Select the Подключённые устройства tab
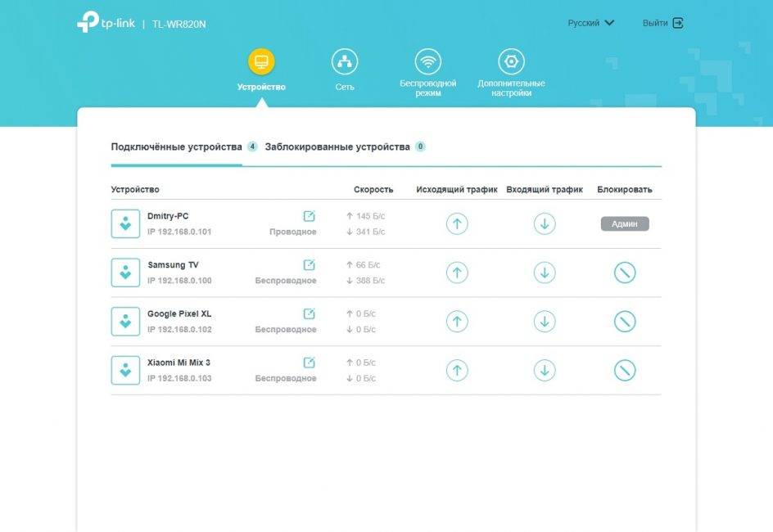 (177, 147)
